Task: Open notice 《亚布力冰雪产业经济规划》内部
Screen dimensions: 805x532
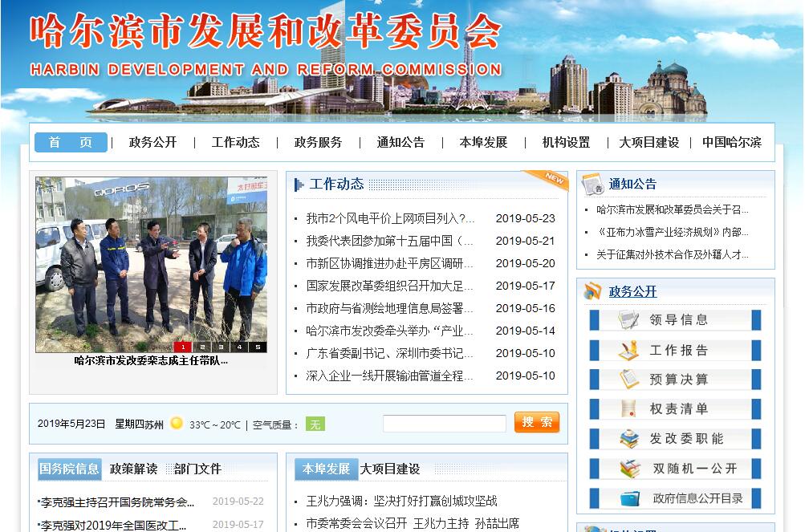Action: point(673,232)
